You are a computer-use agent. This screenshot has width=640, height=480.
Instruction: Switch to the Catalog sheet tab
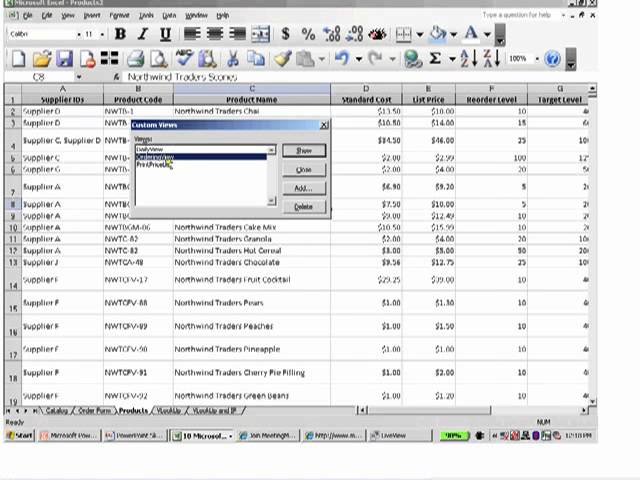pos(56,411)
